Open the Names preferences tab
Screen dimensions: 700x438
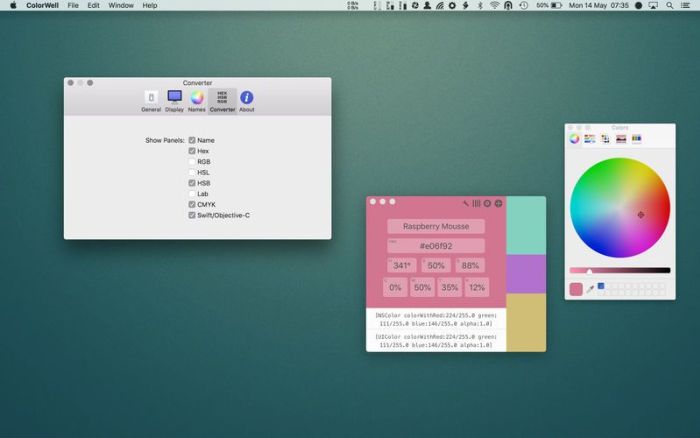(197, 100)
